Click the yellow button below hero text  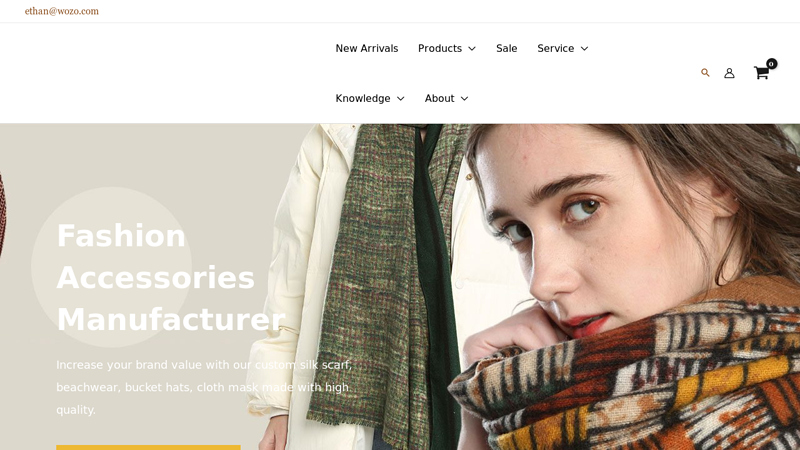(148, 447)
